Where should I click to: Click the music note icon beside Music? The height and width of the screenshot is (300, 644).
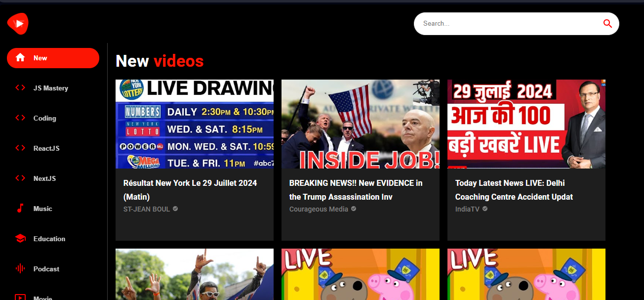pyautogui.click(x=20, y=209)
